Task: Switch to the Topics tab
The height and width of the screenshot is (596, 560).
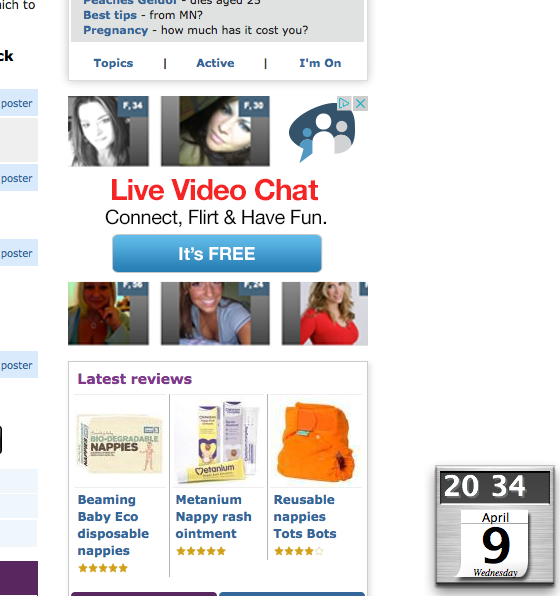Action: click(x=113, y=63)
